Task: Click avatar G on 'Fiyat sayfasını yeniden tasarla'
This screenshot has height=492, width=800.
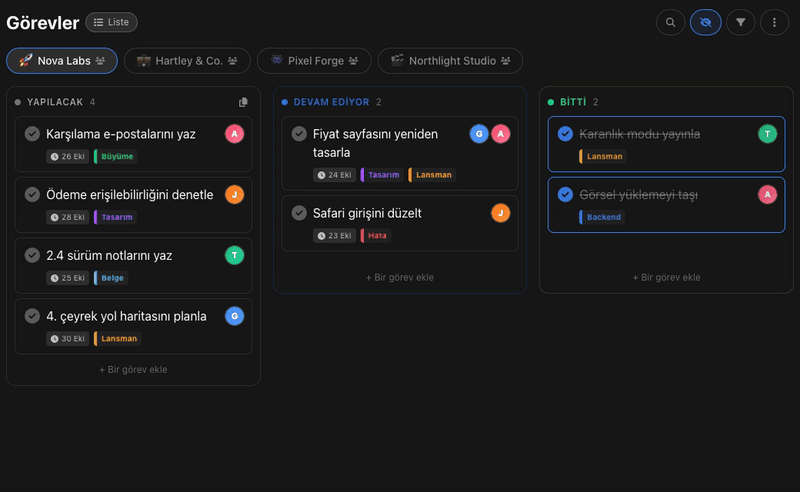Action: pyautogui.click(x=479, y=134)
